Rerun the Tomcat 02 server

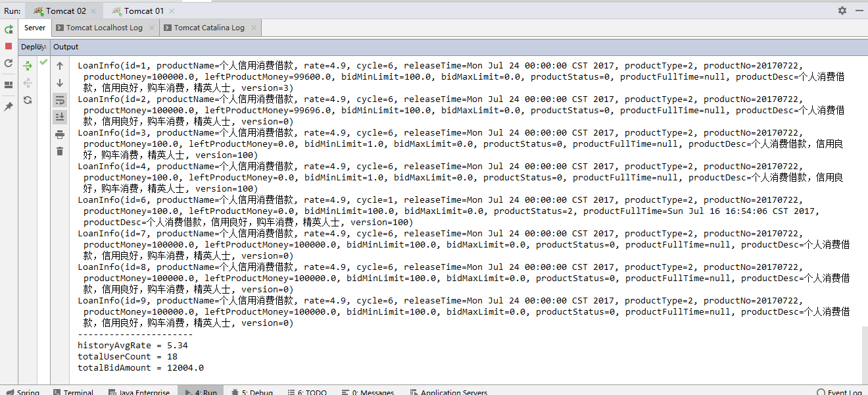tap(9, 29)
